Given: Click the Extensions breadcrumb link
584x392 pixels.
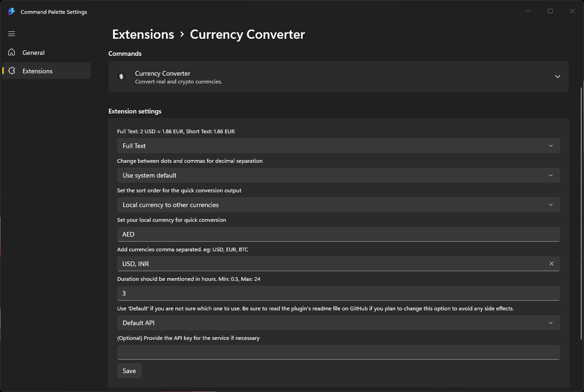Looking at the screenshot, I should (143, 34).
